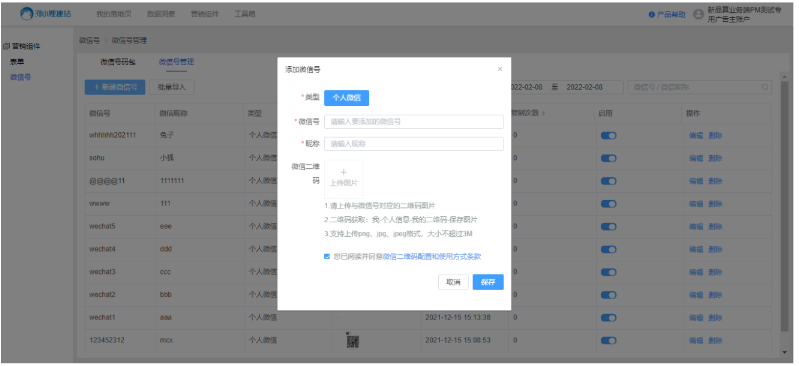Click the 取消 button
The height and width of the screenshot is (366, 799).
[453, 282]
